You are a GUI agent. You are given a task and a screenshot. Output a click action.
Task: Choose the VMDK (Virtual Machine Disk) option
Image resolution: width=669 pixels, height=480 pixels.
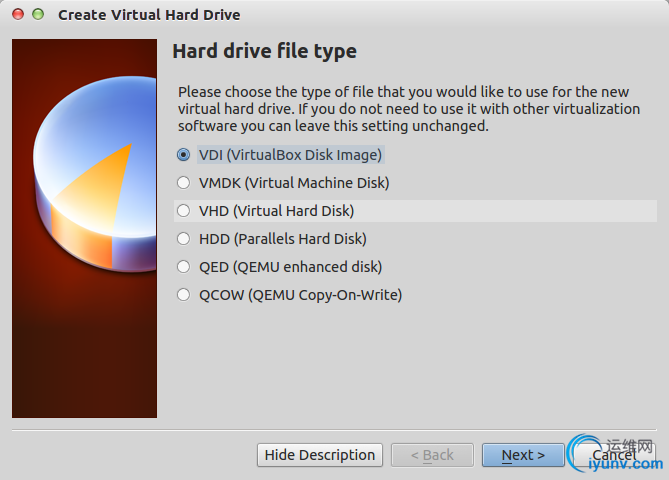[x=183, y=183]
